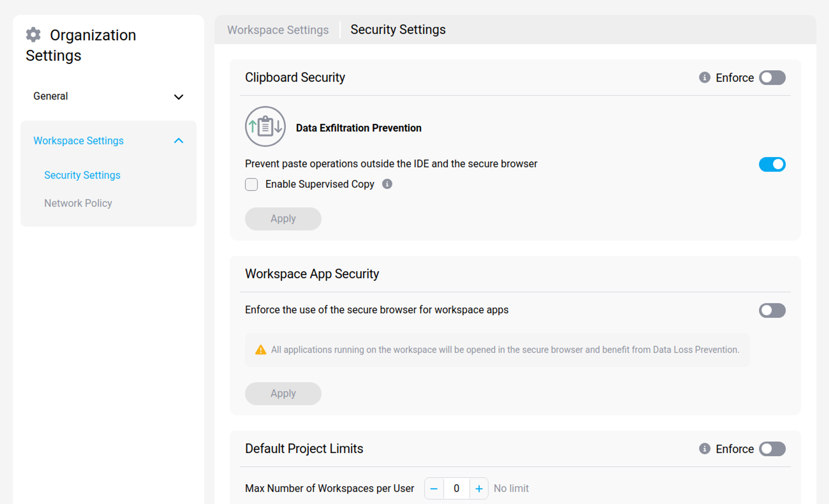Click Apply button under Clipboard Security
Image resolution: width=829 pixels, height=504 pixels.
(283, 219)
